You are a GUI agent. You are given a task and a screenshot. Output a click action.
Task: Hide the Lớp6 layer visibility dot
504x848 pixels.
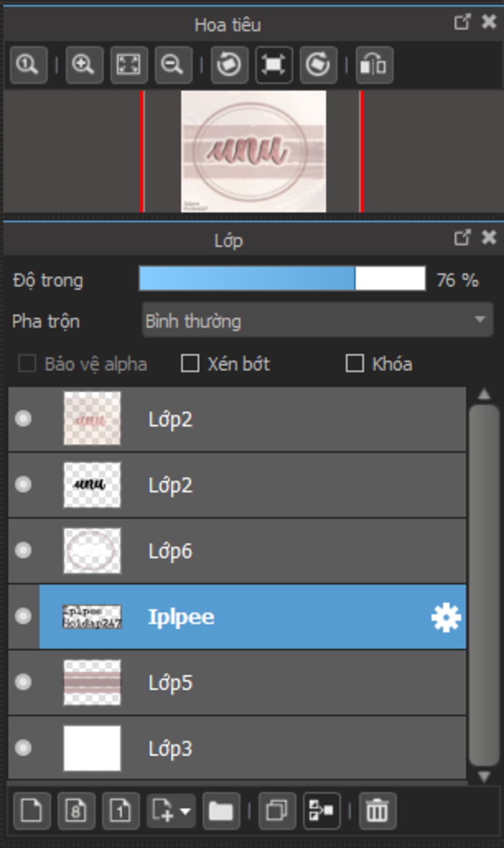(x=23, y=550)
